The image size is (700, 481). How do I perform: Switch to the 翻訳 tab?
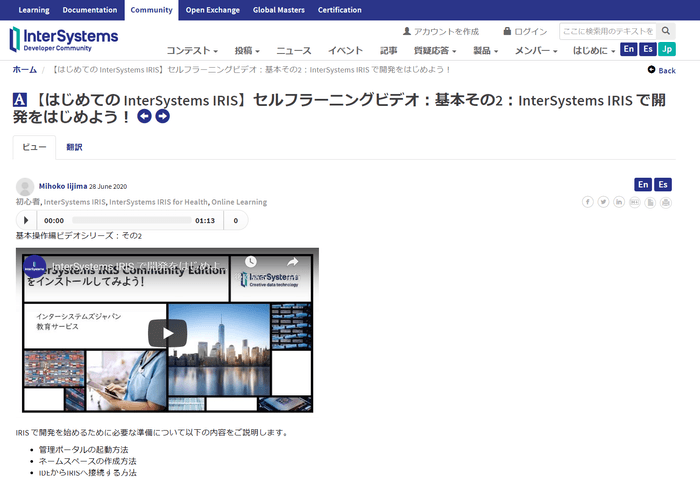click(x=74, y=147)
